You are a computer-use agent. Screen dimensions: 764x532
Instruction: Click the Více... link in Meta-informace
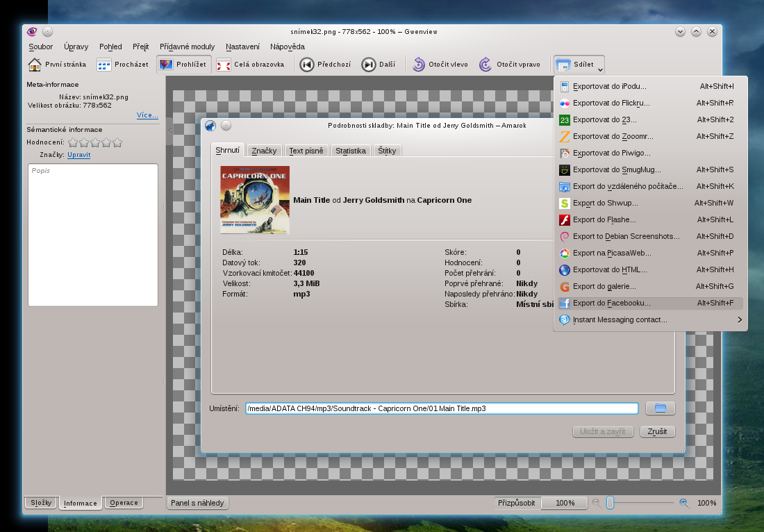[147, 115]
